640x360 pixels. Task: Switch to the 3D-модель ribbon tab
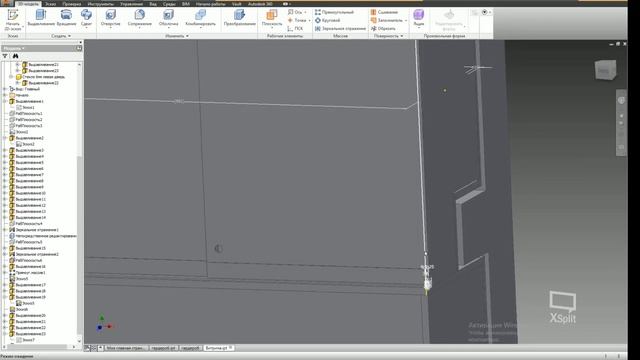point(28,4)
